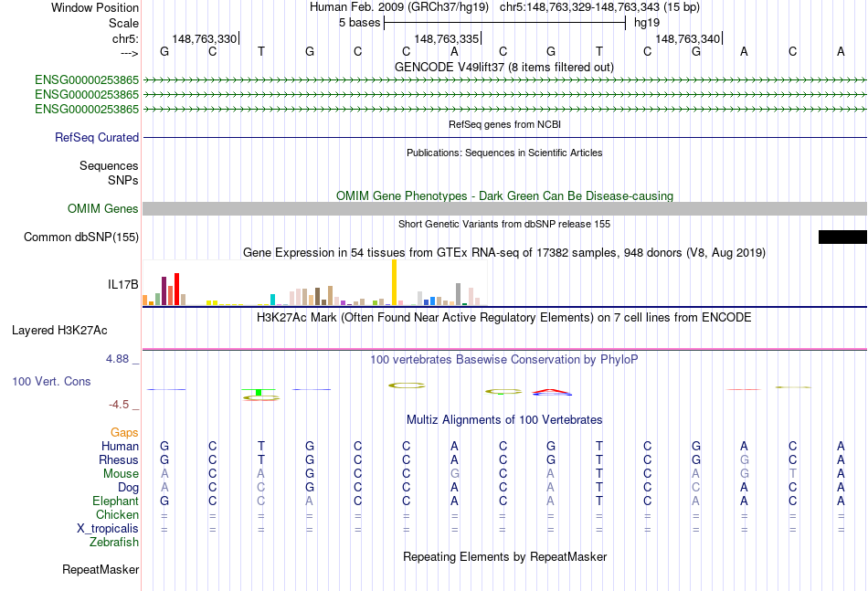Viewport: 868px width, 591px height.
Task: Click the red-blue triangle PhyloP glyph
Action: point(552,393)
